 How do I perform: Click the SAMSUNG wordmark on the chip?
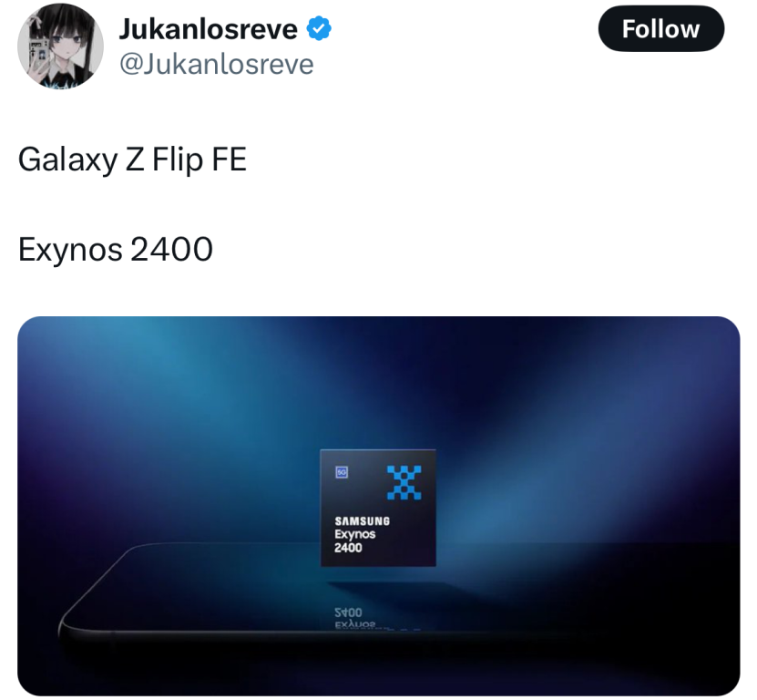pos(362,520)
